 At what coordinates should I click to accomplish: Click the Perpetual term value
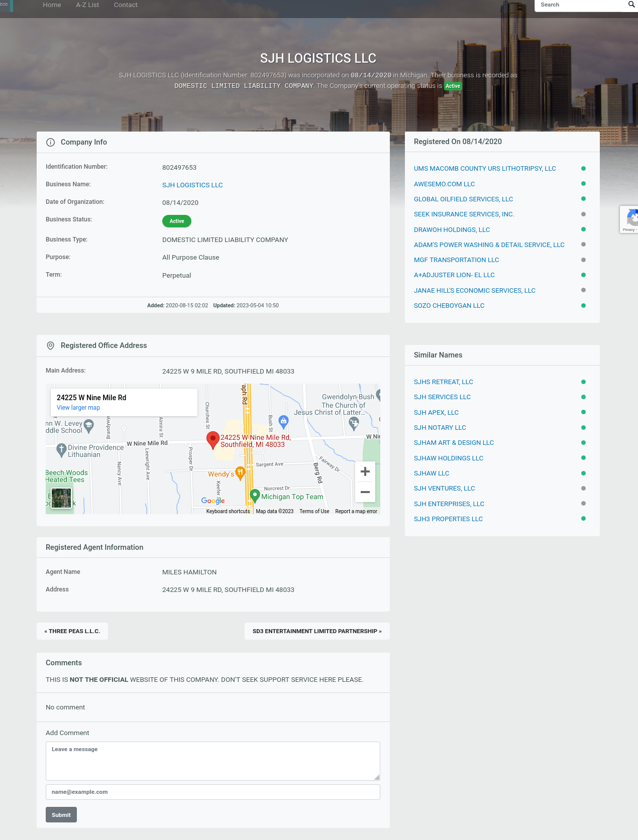177,276
